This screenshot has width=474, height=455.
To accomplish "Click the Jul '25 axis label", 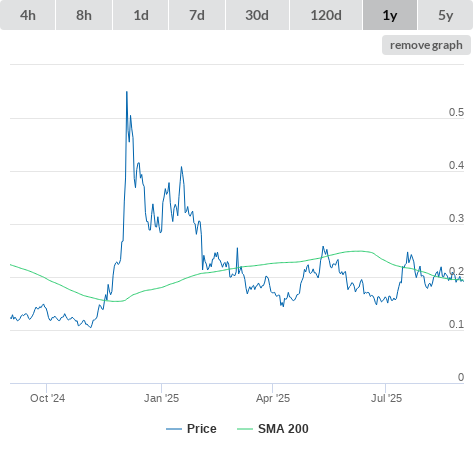I will coord(386,398).
